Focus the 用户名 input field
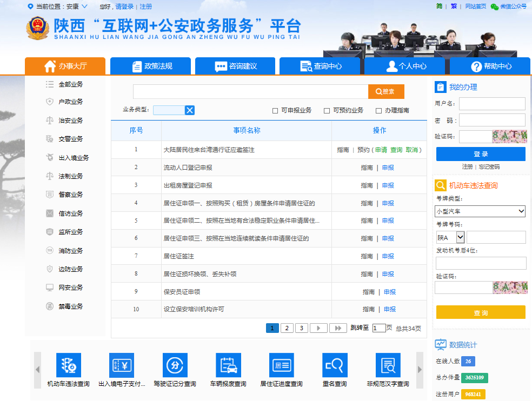This screenshot has height=401, width=532. (492, 103)
